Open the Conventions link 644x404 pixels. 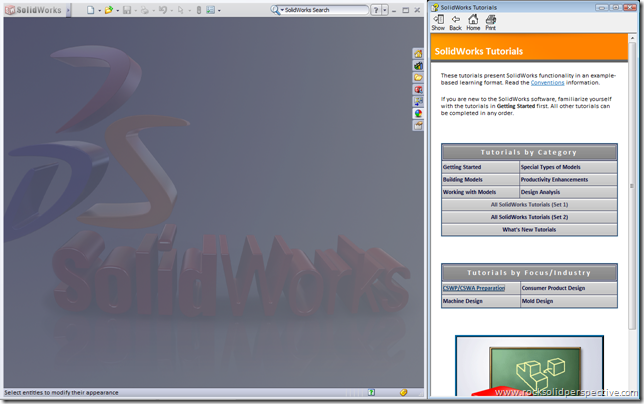(547, 83)
